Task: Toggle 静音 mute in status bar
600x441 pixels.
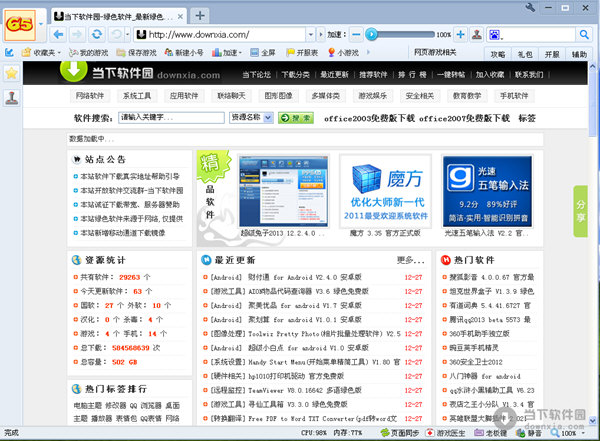Action: (529, 433)
